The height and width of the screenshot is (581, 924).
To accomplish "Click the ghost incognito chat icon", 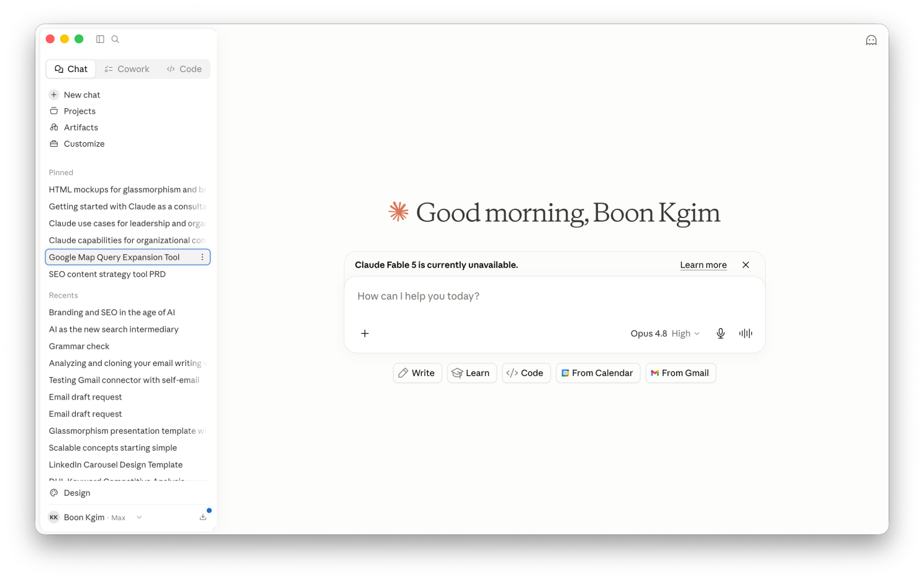I will (871, 40).
